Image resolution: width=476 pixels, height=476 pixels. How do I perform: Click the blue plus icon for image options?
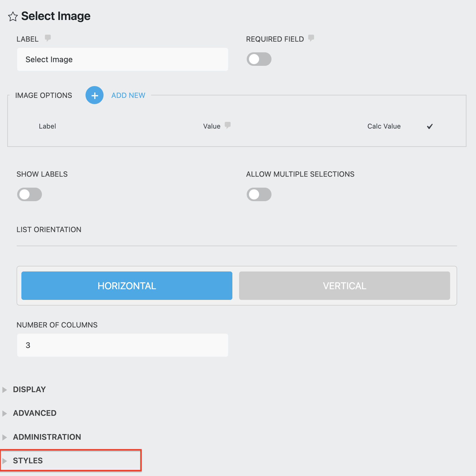(x=95, y=95)
